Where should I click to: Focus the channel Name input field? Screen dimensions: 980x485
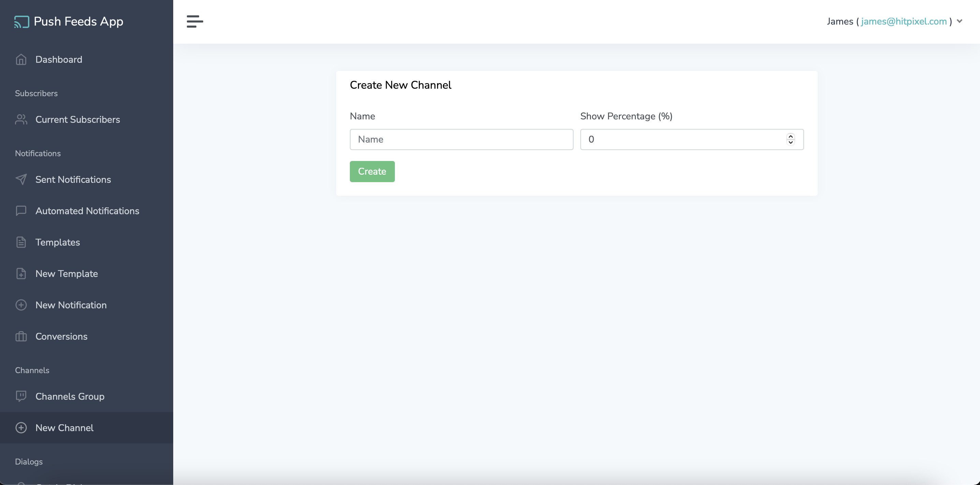pos(461,139)
